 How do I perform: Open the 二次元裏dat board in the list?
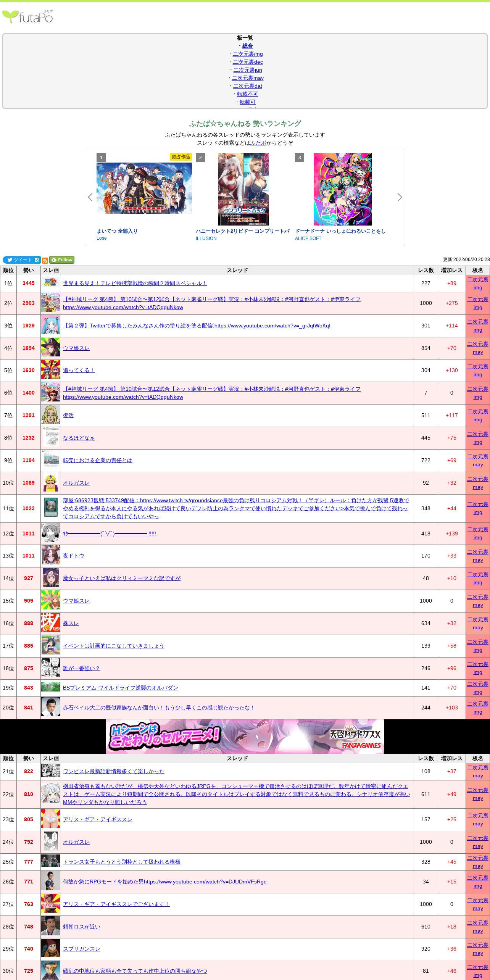(248, 86)
